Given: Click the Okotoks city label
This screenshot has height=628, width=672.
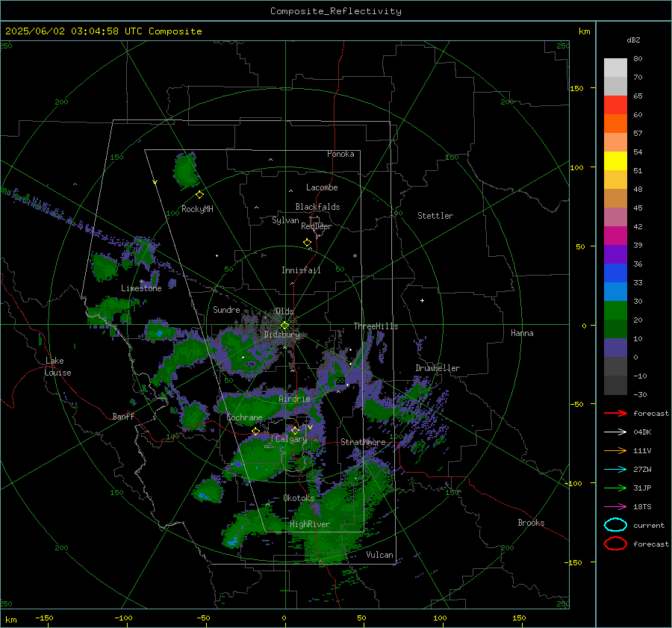Looking at the screenshot, I should point(299,498).
